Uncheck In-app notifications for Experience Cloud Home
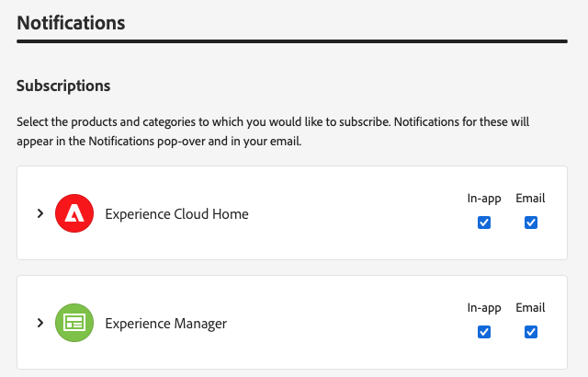 (484, 223)
